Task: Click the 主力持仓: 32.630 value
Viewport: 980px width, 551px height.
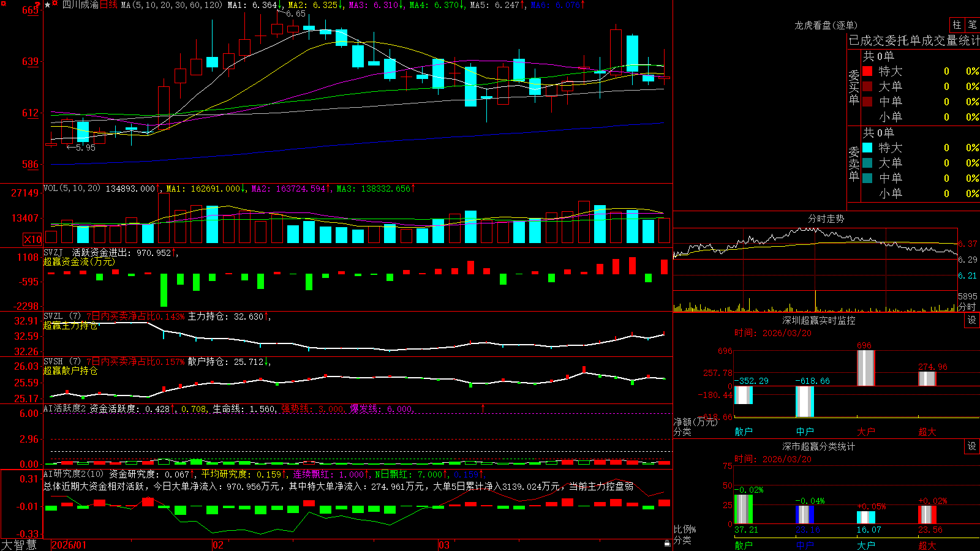Action: (x=225, y=317)
